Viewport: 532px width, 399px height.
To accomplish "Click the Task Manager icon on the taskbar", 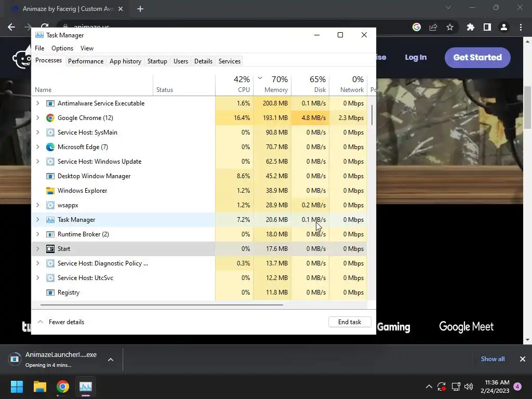I will [86, 387].
